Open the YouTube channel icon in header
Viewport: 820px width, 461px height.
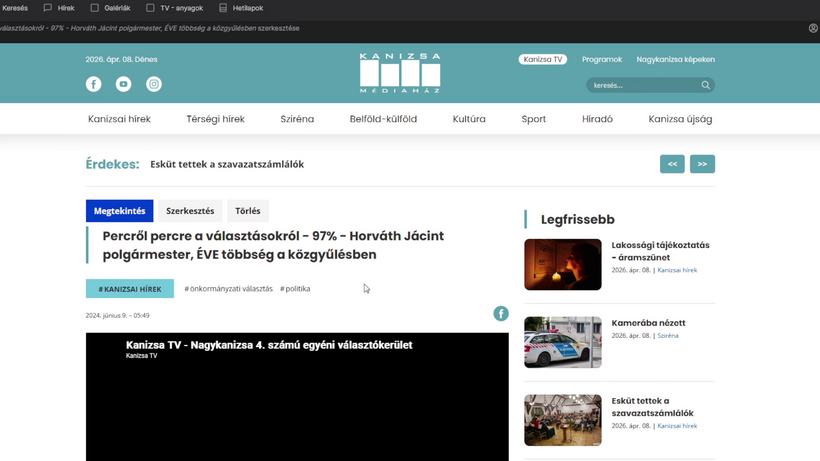point(123,84)
